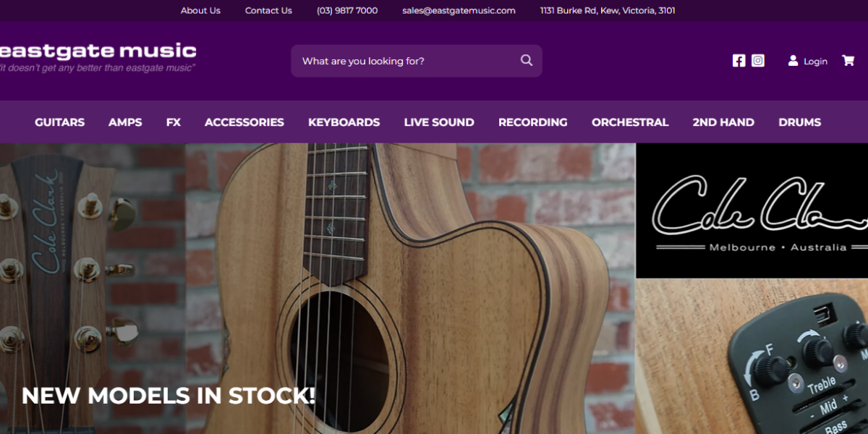Image resolution: width=868 pixels, height=434 pixels.
Task: Click the sales@eastgatemusic.com email link
Action: tap(459, 10)
